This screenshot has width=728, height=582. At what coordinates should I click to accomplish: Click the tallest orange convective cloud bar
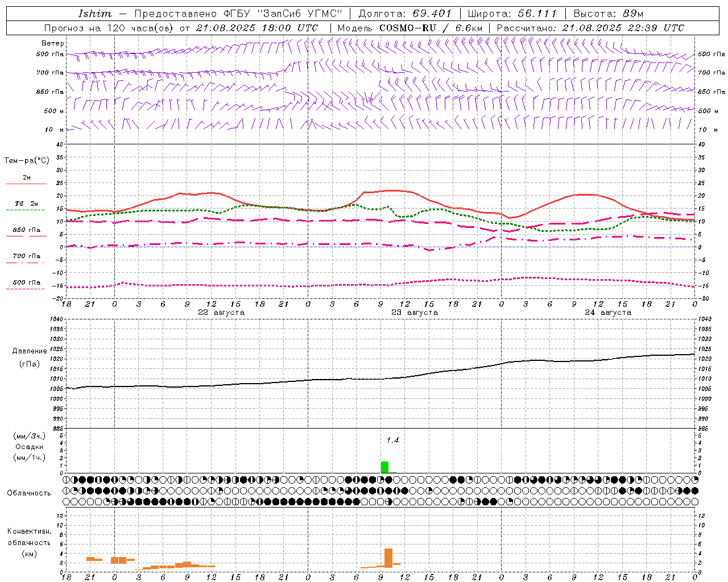tap(388, 558)
